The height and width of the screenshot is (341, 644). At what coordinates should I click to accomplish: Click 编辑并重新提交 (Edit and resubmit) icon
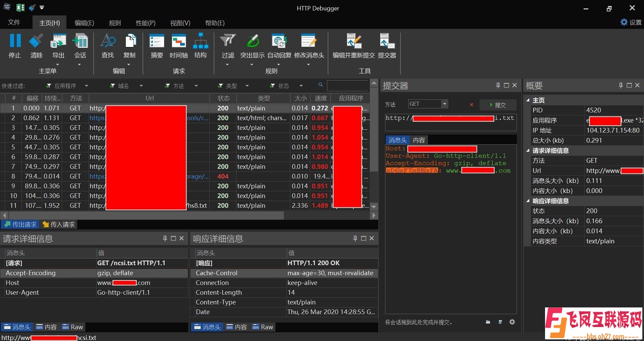(354, 41)
